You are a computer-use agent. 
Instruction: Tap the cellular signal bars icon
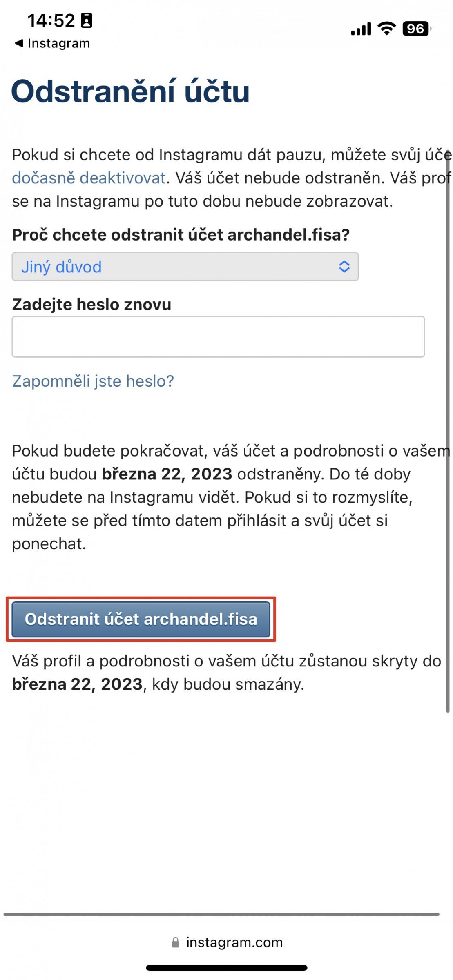(361, 29)
